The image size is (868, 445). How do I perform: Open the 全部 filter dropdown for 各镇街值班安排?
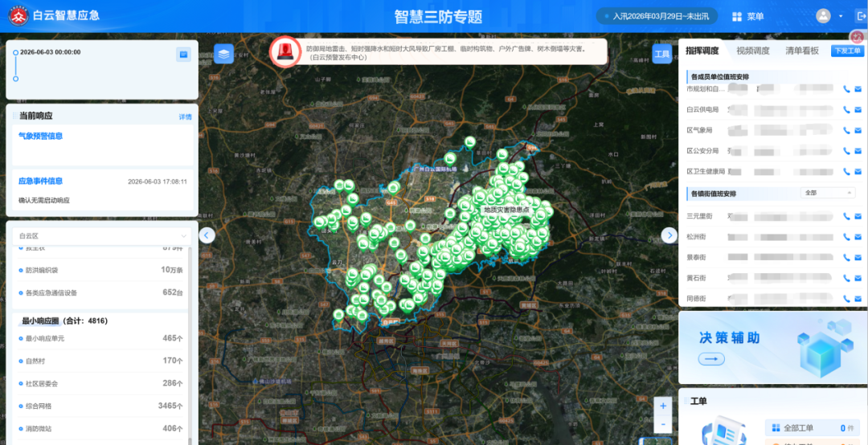click(828, 193)
